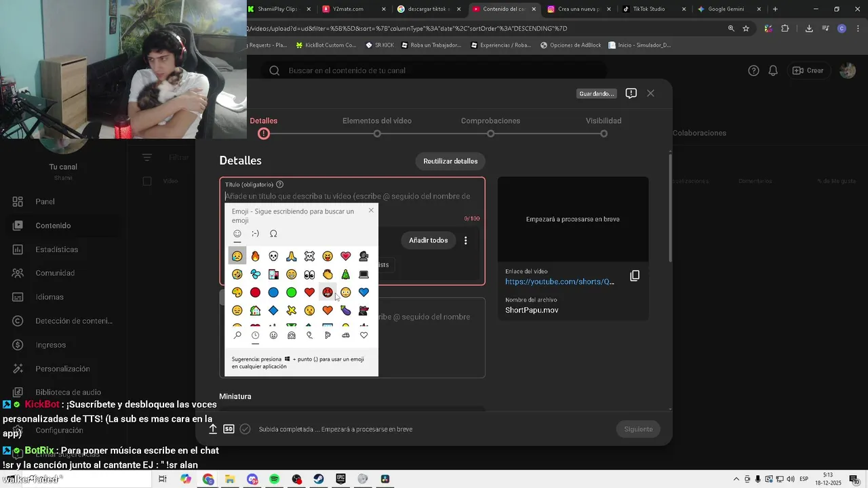Go to Comprobaciones step
This screenshot has height=488, width=868.
[490, 127]
